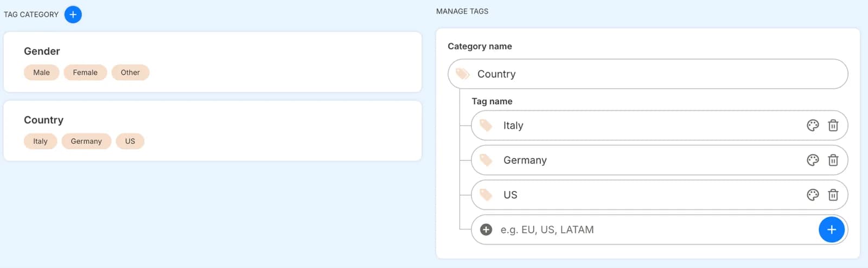
Task: Click the tag icon beside Italy field
Action: point(486,125)
